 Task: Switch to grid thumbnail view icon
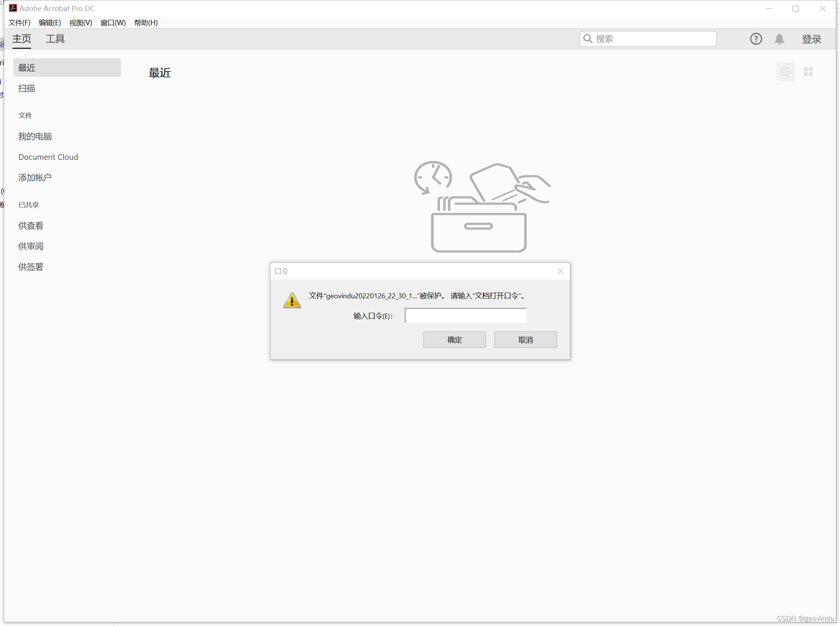point(808,72)
